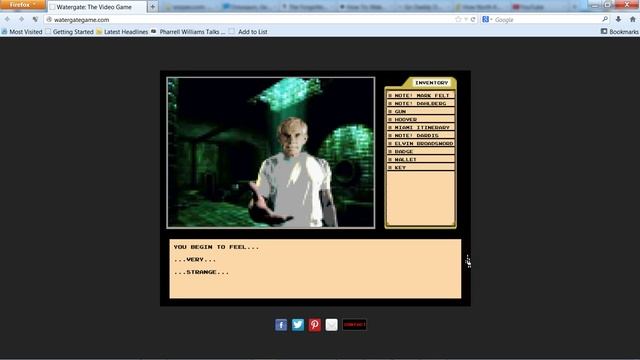This screenshot has height=360, width=640.
Task: Go back with the browser back arrow
Action: pos(7,19)
